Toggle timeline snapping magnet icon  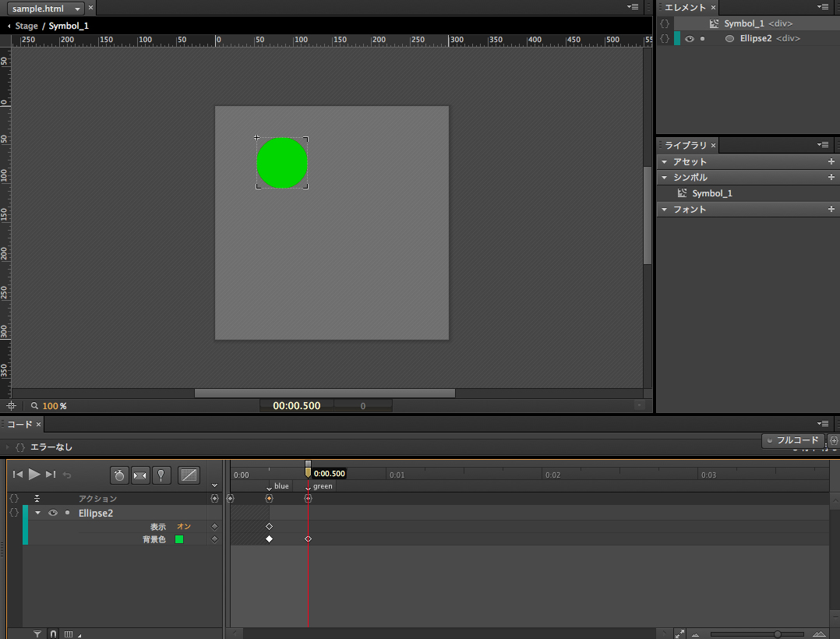[53, 634]
